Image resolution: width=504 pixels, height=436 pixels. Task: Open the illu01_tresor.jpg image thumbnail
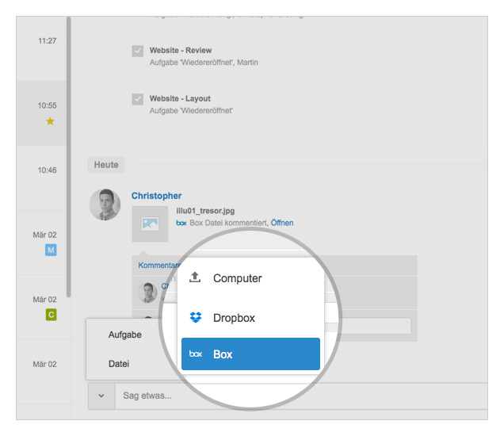pos(150,224)
